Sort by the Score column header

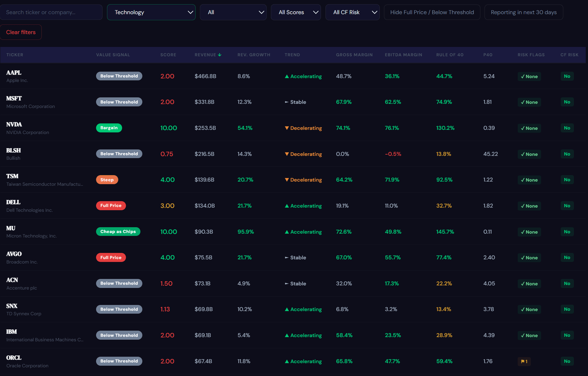168,55
